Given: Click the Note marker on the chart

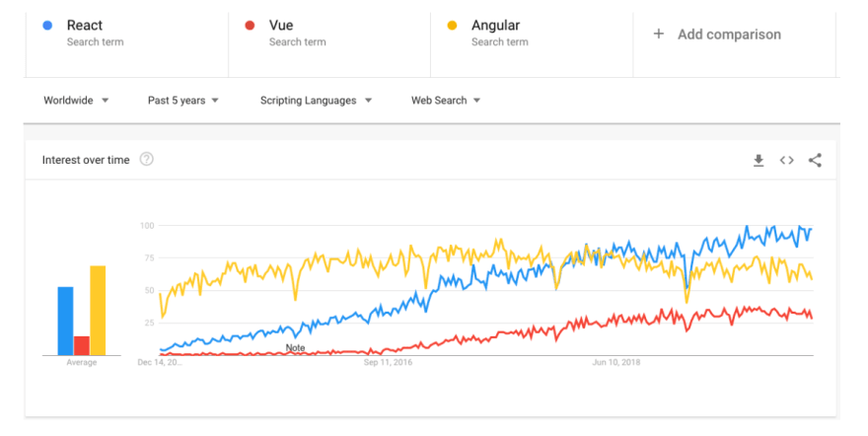Looking at the screenshot, I should 295,348.
